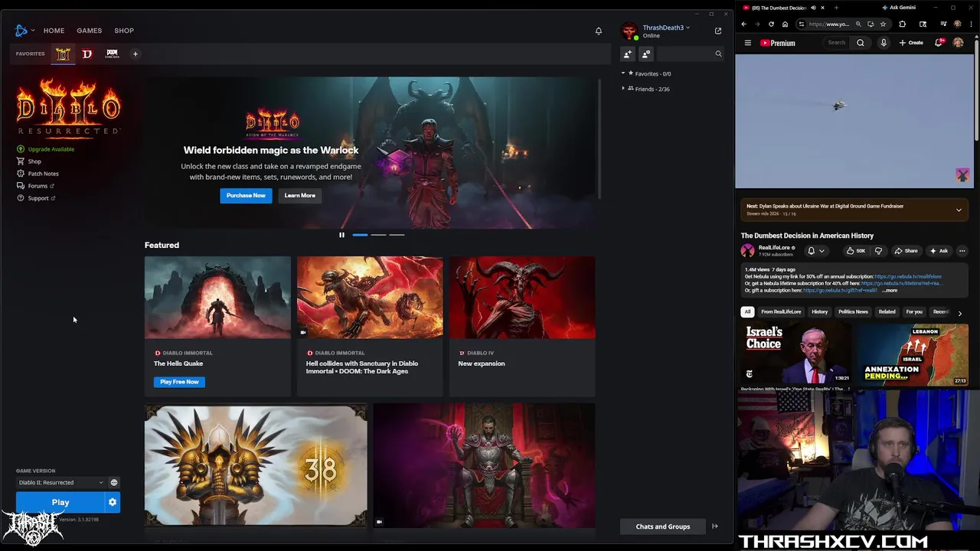Expand the Friends 2/36 group
980x551 pixels.
click(646, 89)
